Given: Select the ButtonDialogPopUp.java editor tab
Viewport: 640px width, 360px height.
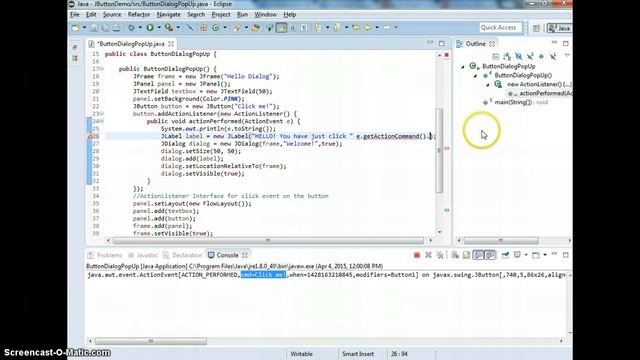Looking at the screenshot, I should click(131, 44).
